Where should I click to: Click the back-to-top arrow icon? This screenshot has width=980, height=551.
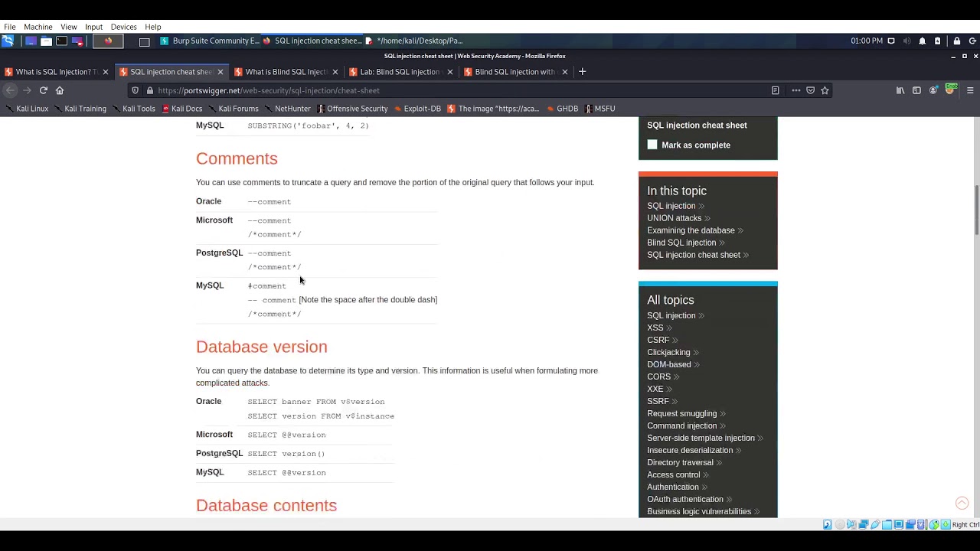(x=962, y=503)
